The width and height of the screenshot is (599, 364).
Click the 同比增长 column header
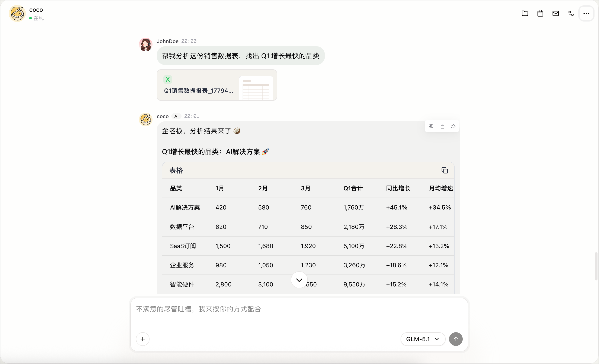coord(398,188)
